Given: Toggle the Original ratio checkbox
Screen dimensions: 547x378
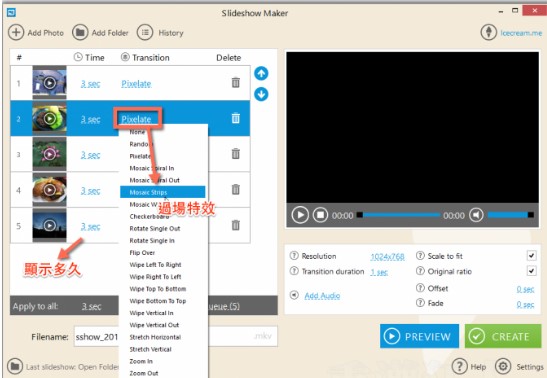Looking at the screenshot, I should point(531,271).
